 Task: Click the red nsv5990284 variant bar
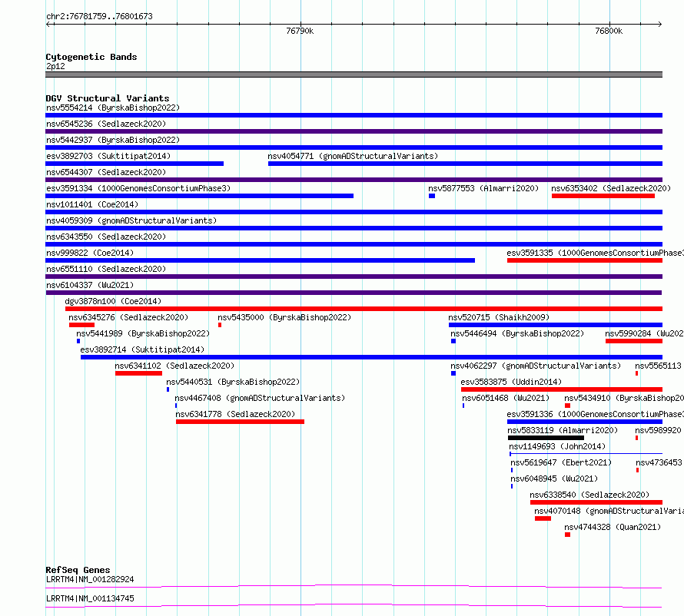click(634, 341)
